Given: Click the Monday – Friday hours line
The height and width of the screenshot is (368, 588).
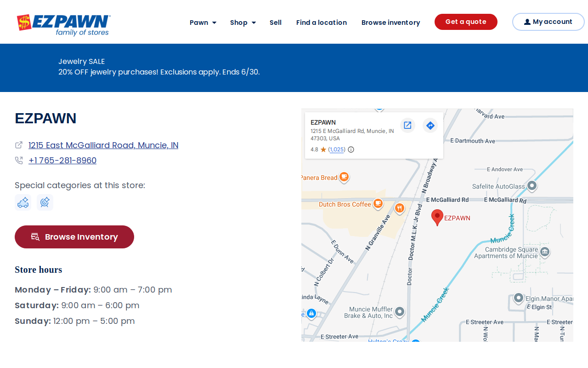Looking at the screenshot, I should click(x=93, y=290).
